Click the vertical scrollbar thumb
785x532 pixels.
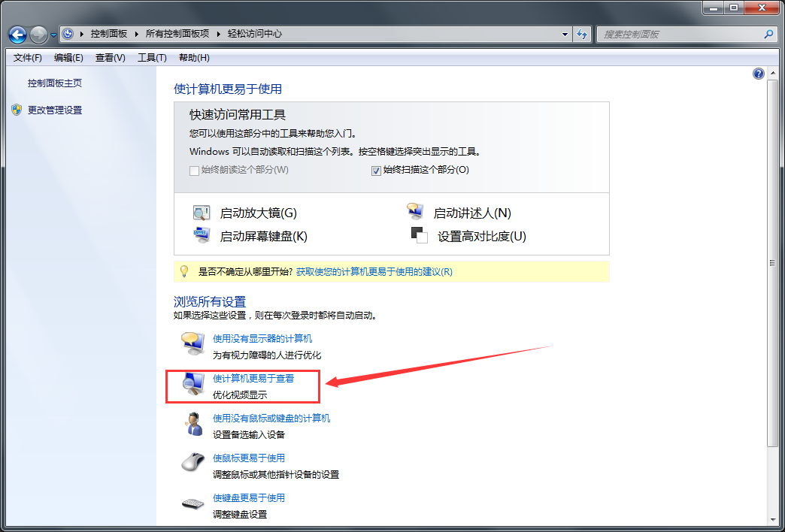pos(772,263)
